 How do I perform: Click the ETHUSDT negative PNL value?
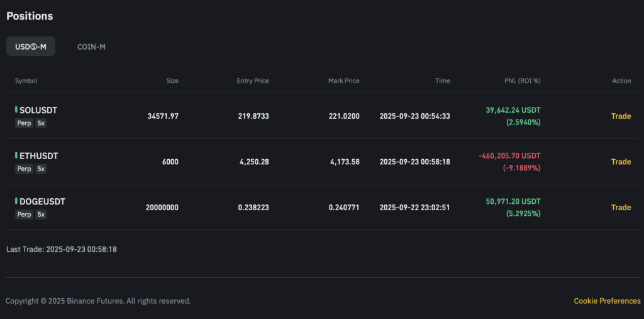coord(509,156)
